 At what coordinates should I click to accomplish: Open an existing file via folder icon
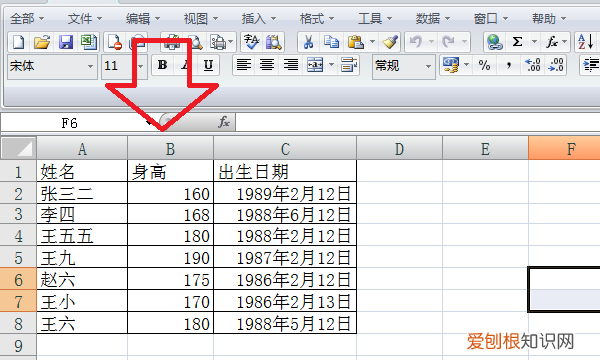(41, 42)
